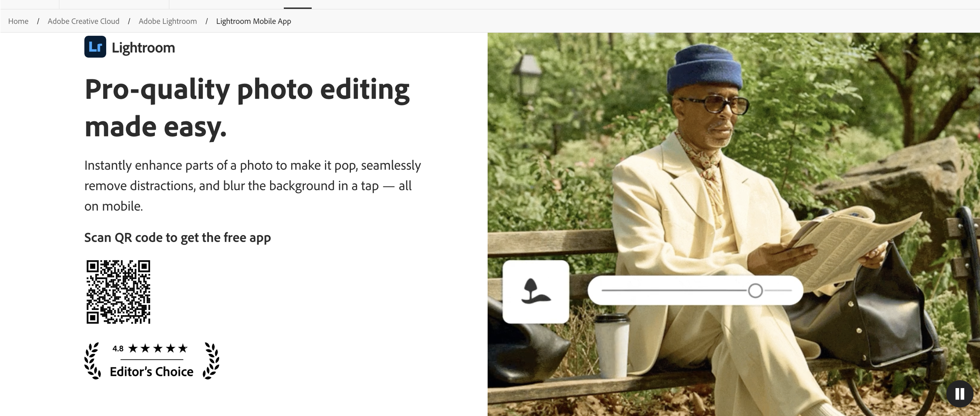Open Adobe Creative Cloud breadcrumb
Image resolution: width=980 pixels, height=416 pixels.
(83, 21)
